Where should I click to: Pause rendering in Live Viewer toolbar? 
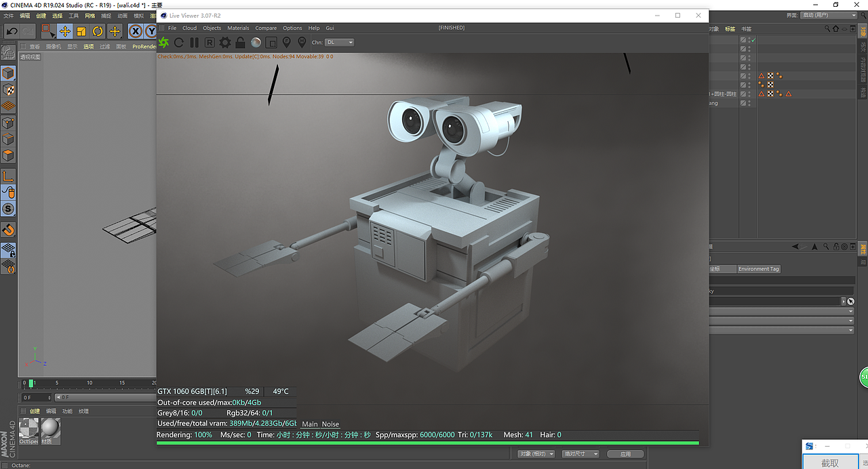(x=194, y=42)
